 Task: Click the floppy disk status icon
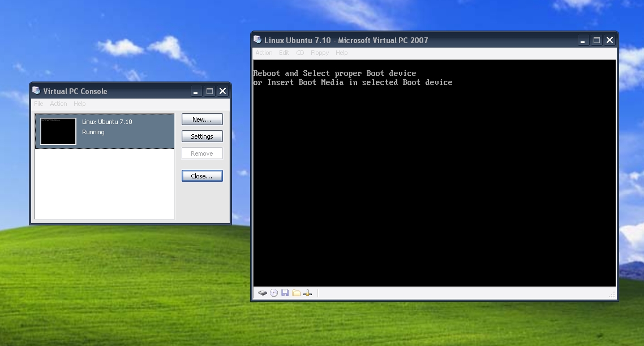(285, 293)
